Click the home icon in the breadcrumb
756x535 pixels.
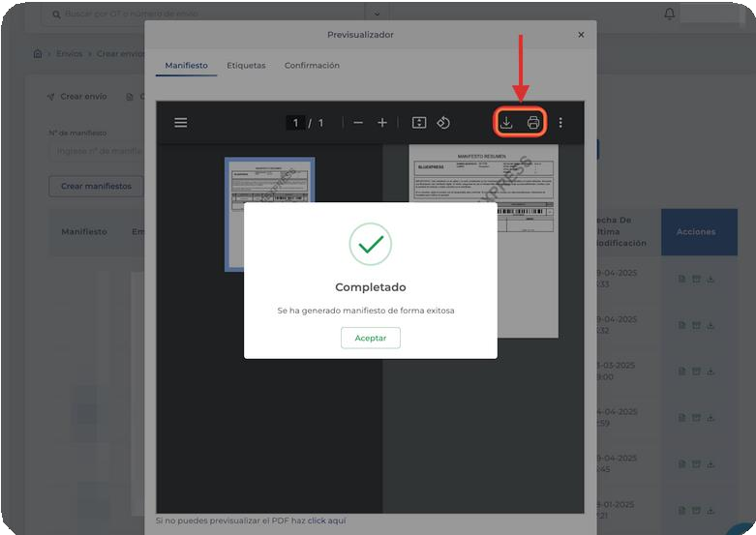(38, 54)
